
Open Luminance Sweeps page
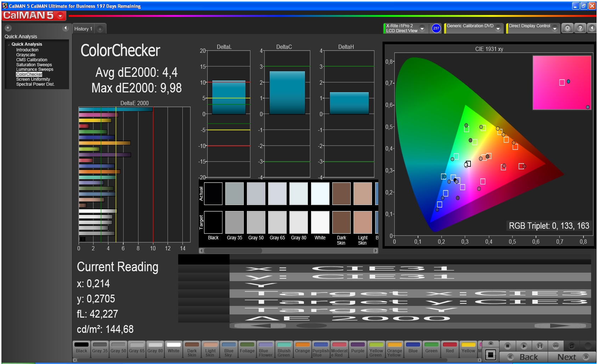pos(35,69)
